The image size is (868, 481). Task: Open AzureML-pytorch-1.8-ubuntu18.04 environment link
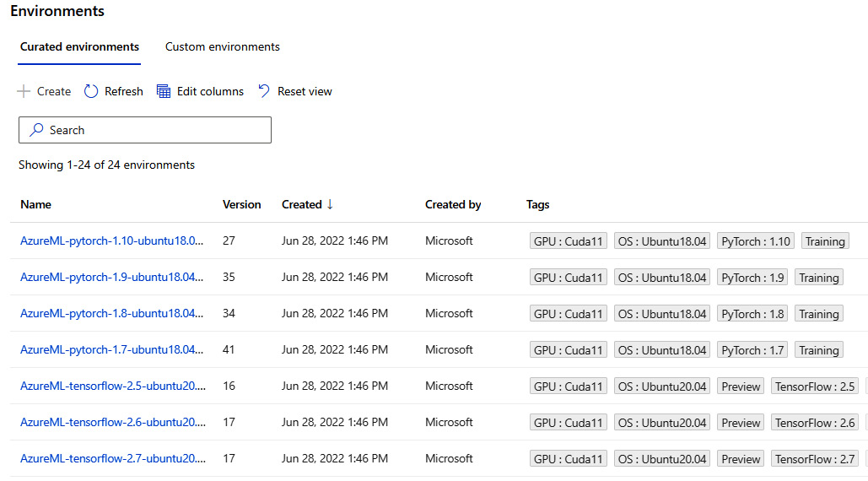[x=112, y=313]
